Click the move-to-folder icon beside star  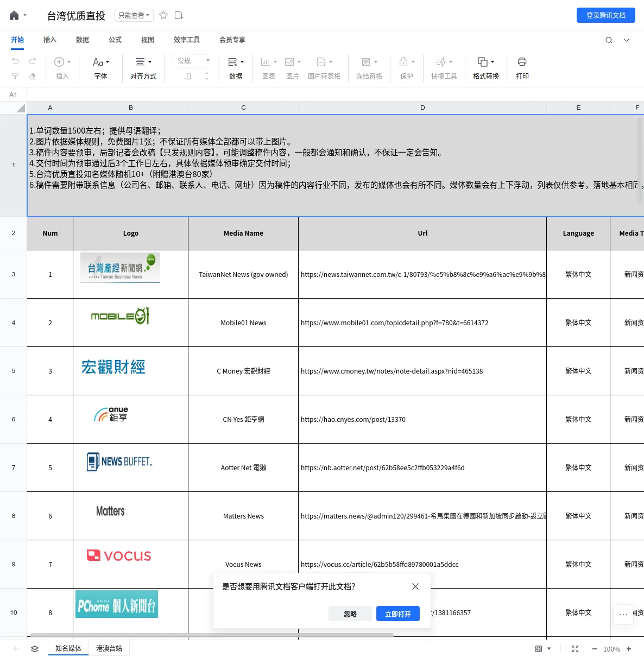[179, 15]
